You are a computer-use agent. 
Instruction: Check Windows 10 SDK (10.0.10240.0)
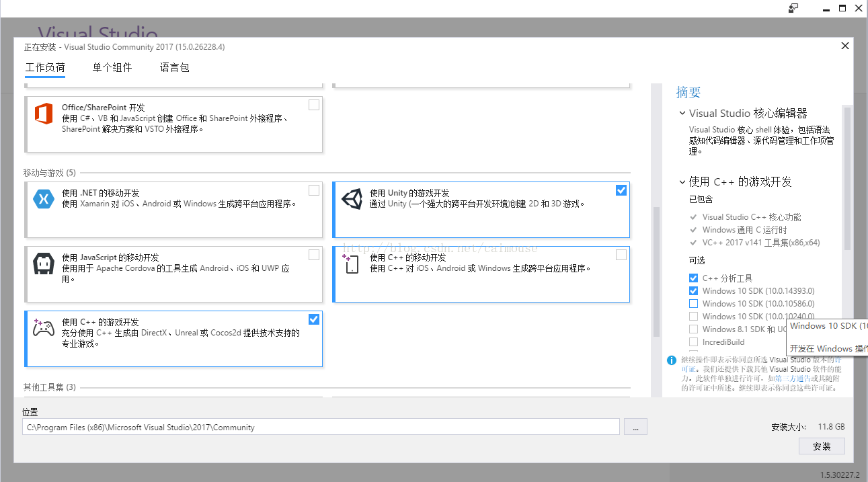[x=693, y=317]
